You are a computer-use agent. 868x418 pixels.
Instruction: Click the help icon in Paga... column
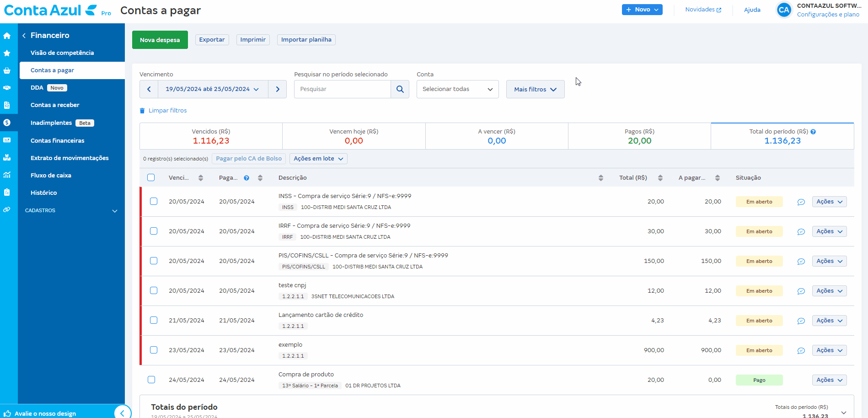click(x=246, y=178)
